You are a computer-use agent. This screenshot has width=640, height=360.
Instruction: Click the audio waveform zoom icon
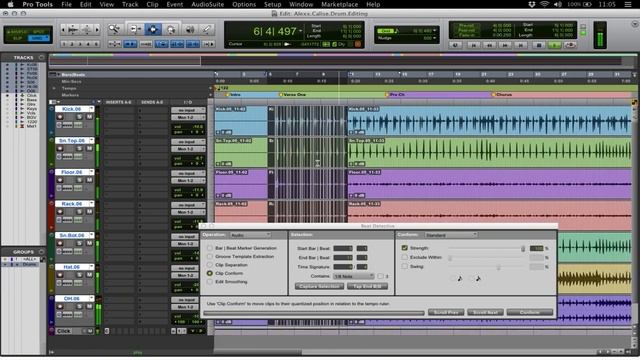coord(73,29)
